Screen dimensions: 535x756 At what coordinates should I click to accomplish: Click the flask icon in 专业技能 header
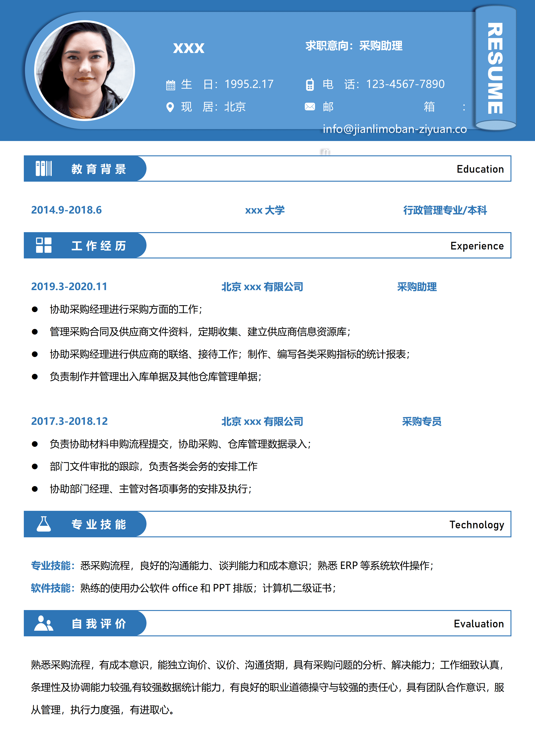[x=44, y=524]
